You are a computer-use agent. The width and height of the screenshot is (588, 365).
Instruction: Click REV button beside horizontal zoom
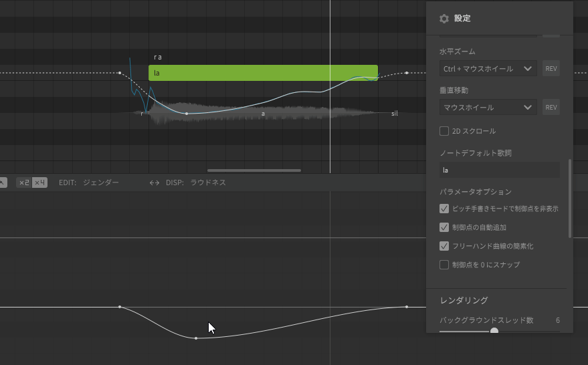tap(551, 69)
